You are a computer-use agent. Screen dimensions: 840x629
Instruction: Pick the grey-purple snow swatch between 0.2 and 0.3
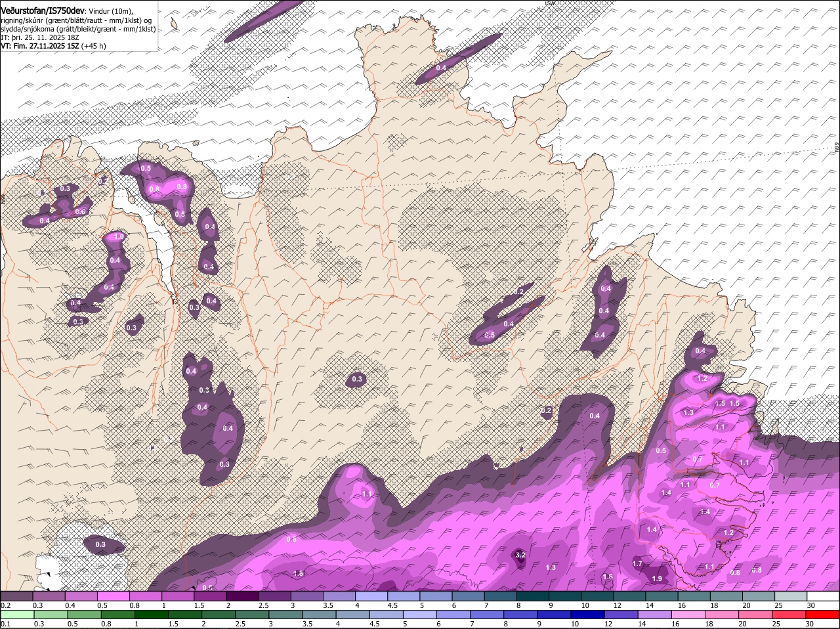(16, 596)
